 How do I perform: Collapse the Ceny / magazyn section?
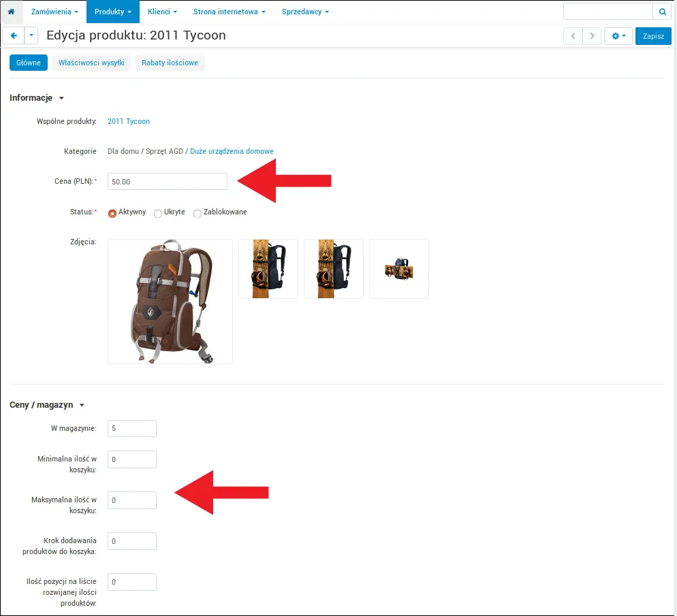[82, 405]
